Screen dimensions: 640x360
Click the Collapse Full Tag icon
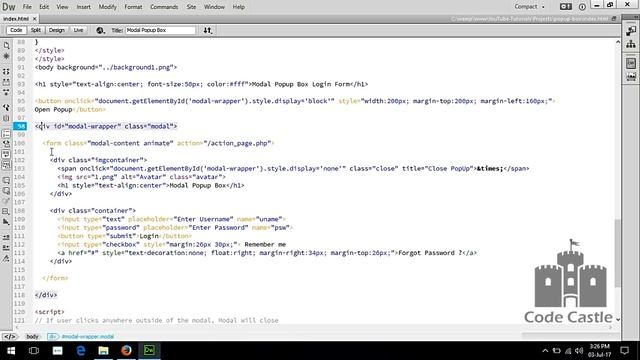[x=6, y=71]
